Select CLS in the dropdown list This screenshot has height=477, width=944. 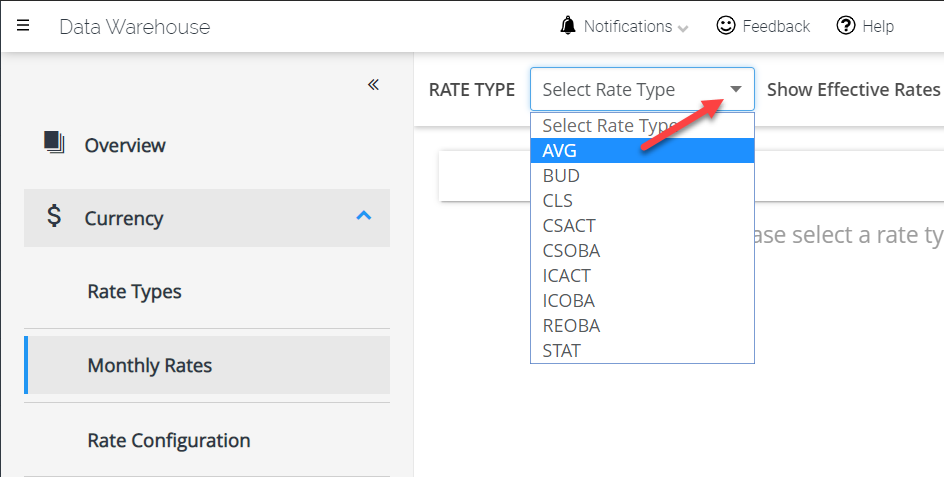pyautogui.click(x=558, y=201)
